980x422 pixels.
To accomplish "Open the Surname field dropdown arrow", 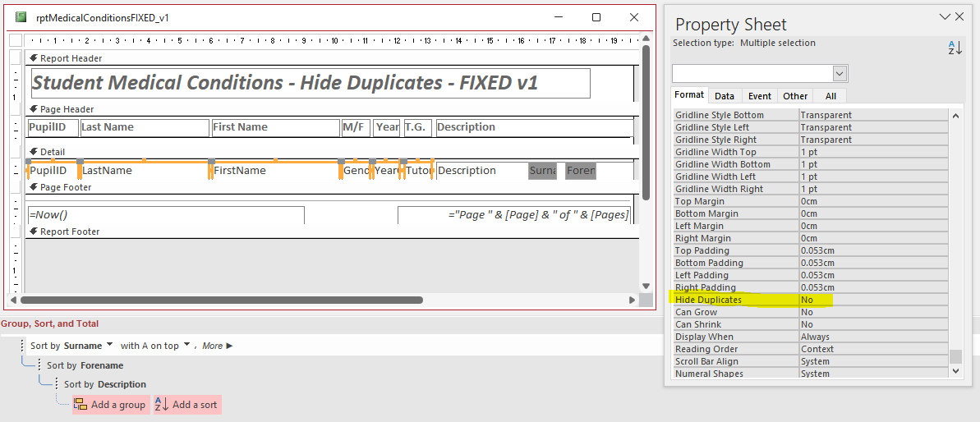I will click(x=110, y=345).
